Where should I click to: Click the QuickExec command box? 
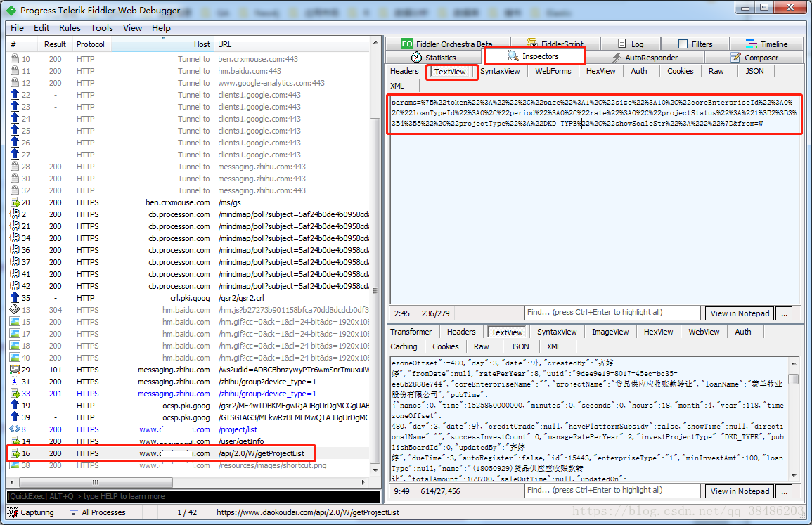click(193, 496)
